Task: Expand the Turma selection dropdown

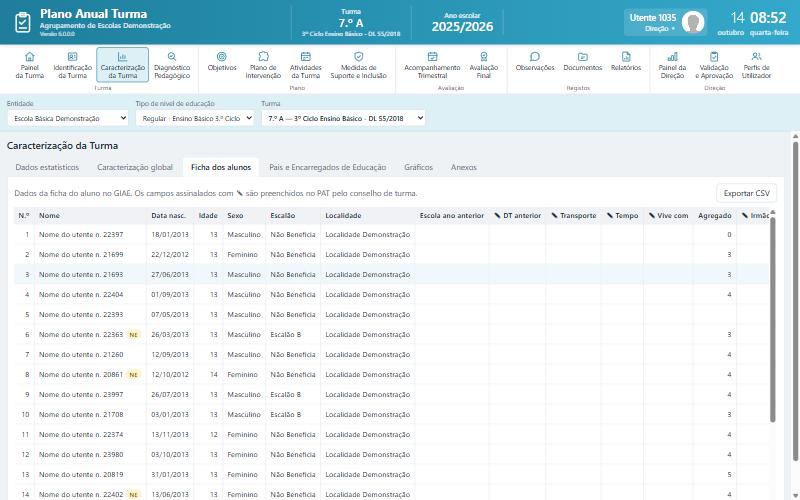Action: pos(343,118)
